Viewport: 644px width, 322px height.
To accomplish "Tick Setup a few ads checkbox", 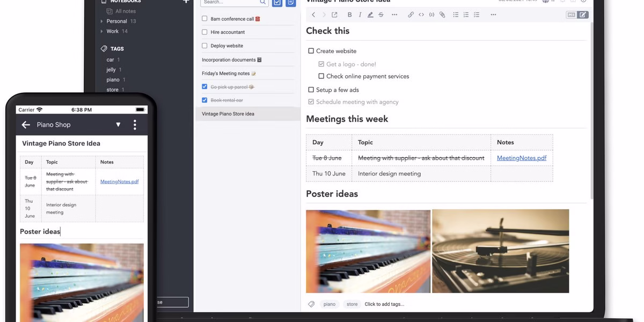I will (x=311, y=90).
